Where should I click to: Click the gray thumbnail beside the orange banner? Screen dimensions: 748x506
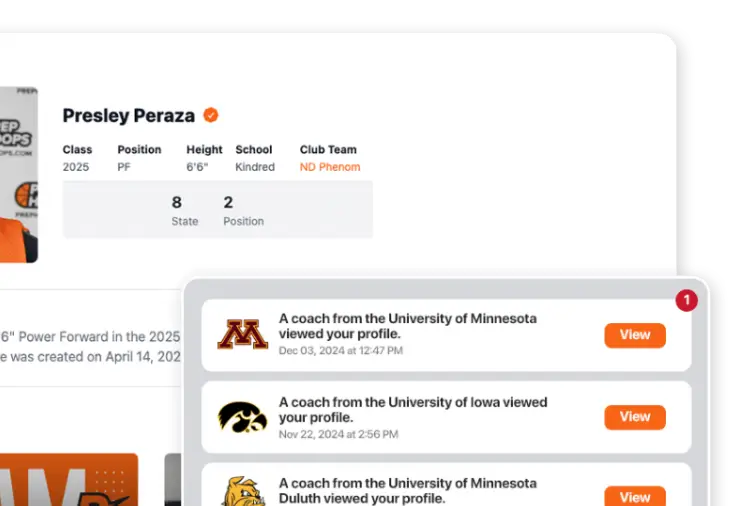pyautogui.click(x=173, y=479)
